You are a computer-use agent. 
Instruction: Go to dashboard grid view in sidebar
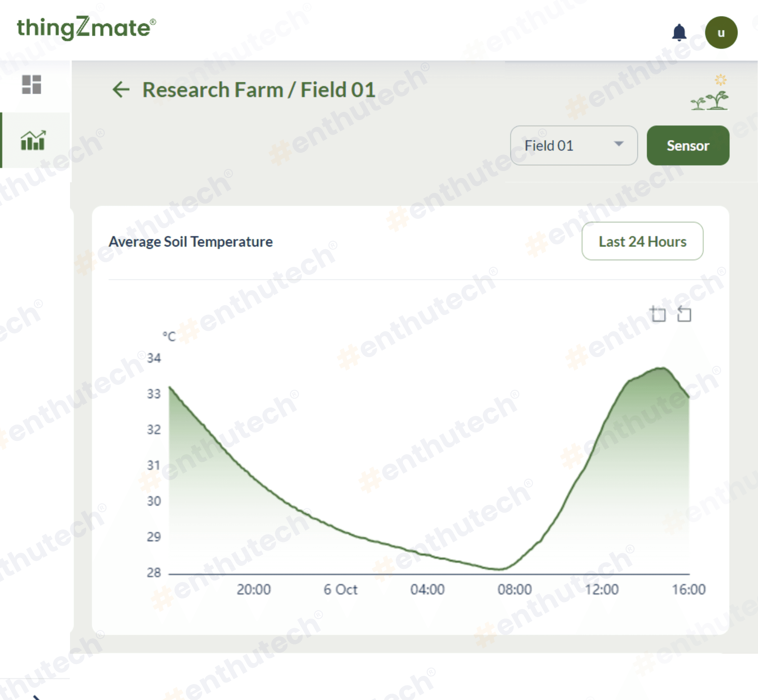coord(31,85)
